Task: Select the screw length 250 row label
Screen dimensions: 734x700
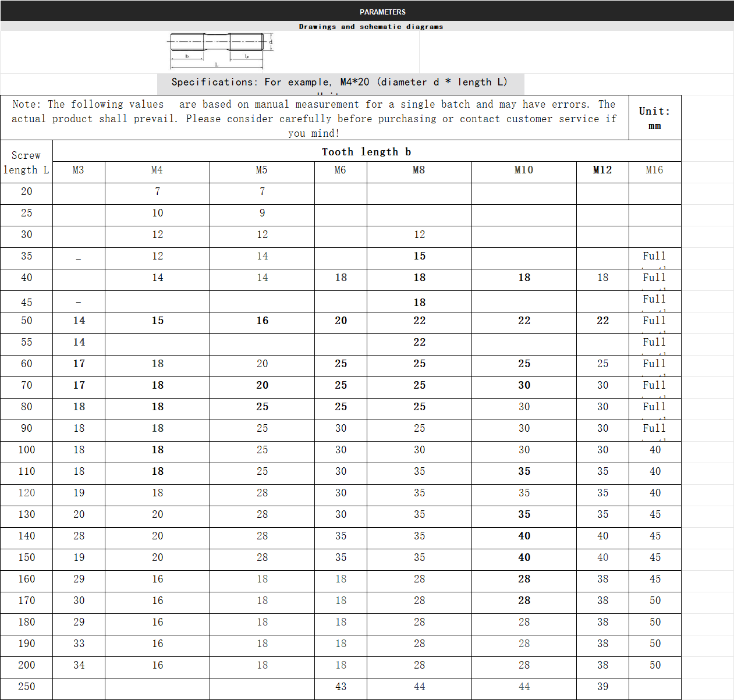Action: [x=26, y=687]
